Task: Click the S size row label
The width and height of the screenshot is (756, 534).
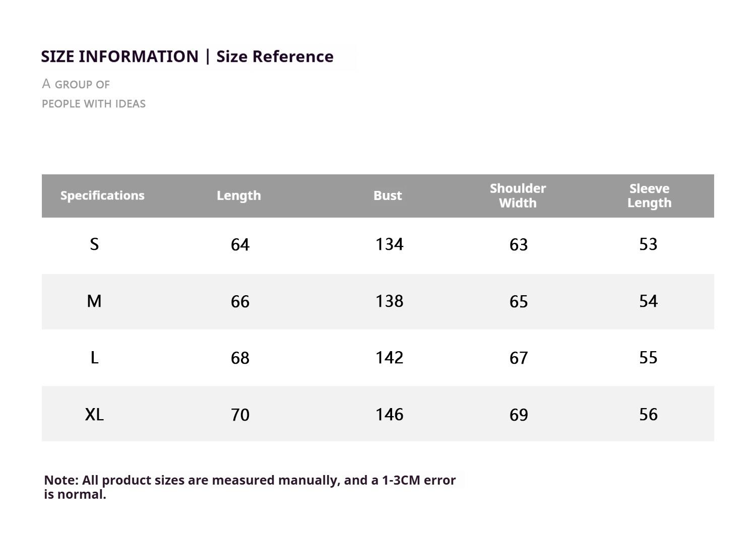Action: (x=94, y=244)
